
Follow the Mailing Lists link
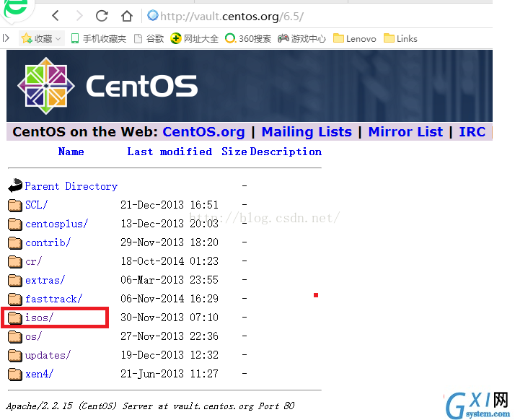coord(307,132)
